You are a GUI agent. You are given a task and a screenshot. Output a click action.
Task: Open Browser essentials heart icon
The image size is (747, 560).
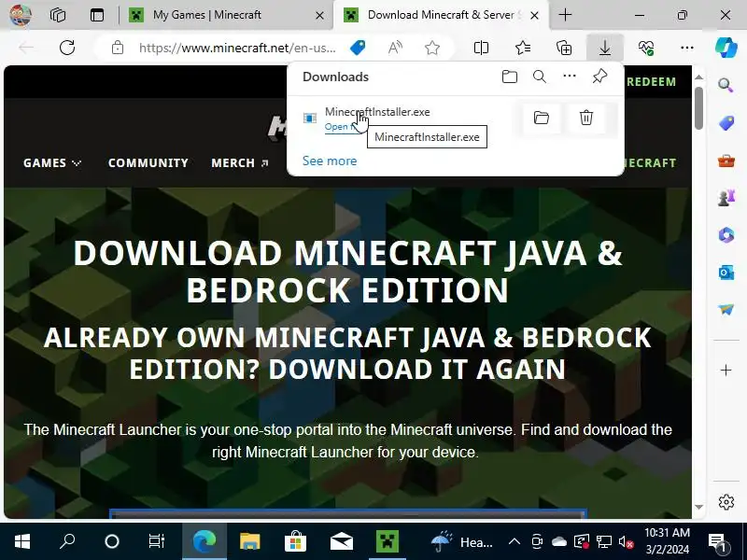tap(646, 48)
